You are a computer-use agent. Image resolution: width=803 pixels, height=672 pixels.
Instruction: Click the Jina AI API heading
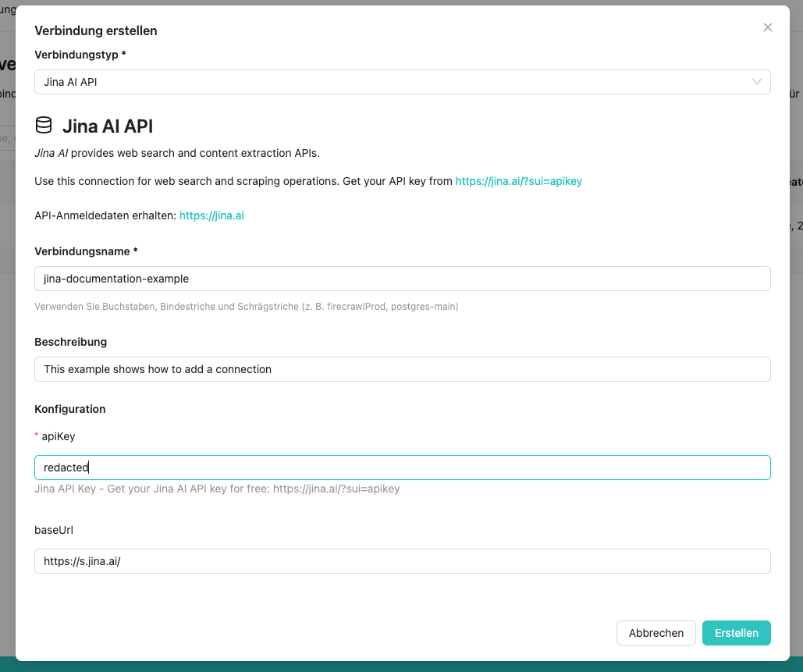point(108,126)
